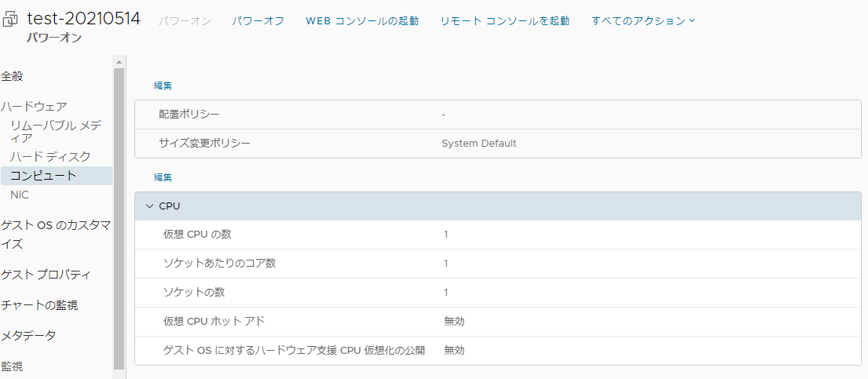This screenshot has width=868, height=379.
Task: Select コンピュート in the sidebar
Action: [44, 176]
